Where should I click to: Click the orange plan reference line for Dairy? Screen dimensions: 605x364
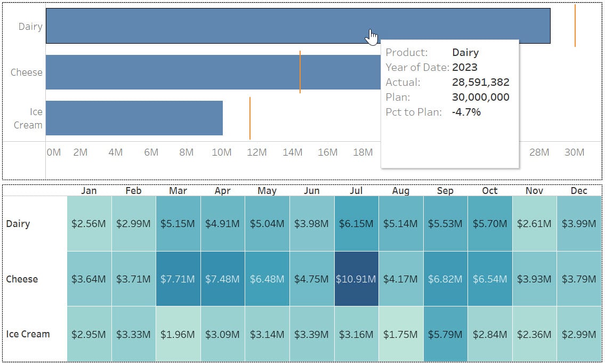click(576, 25)
